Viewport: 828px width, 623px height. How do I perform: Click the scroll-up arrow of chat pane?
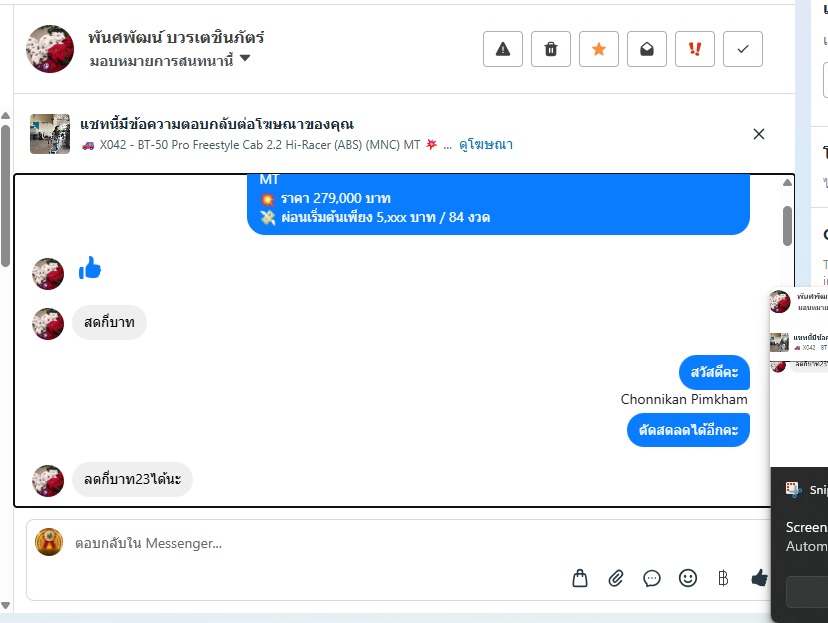coord(787,183)
